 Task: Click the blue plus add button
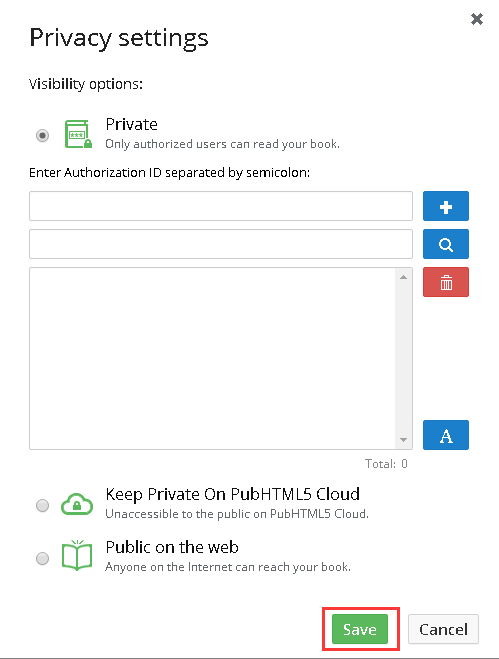(446, 206)
